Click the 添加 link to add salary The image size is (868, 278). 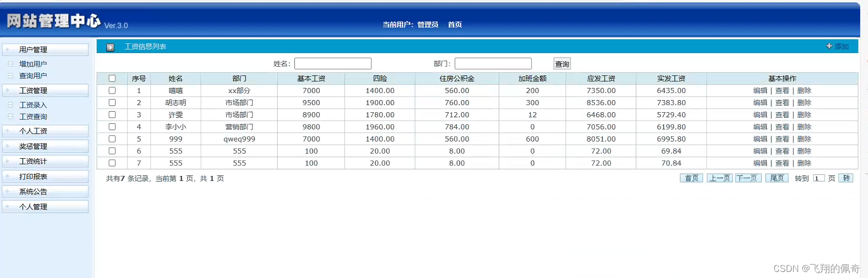[x=842, y=47]
